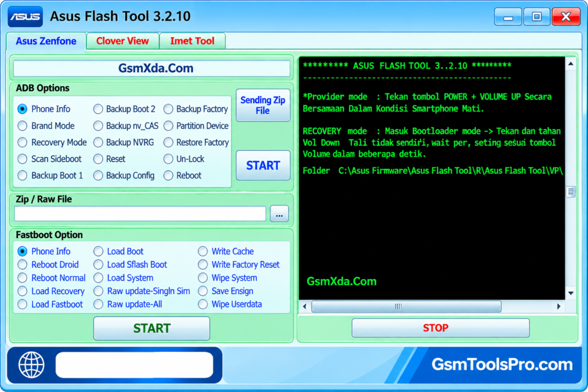The image size is (588, 392).
Task: Choose Backup Factory option
Action: pos(168,109)
